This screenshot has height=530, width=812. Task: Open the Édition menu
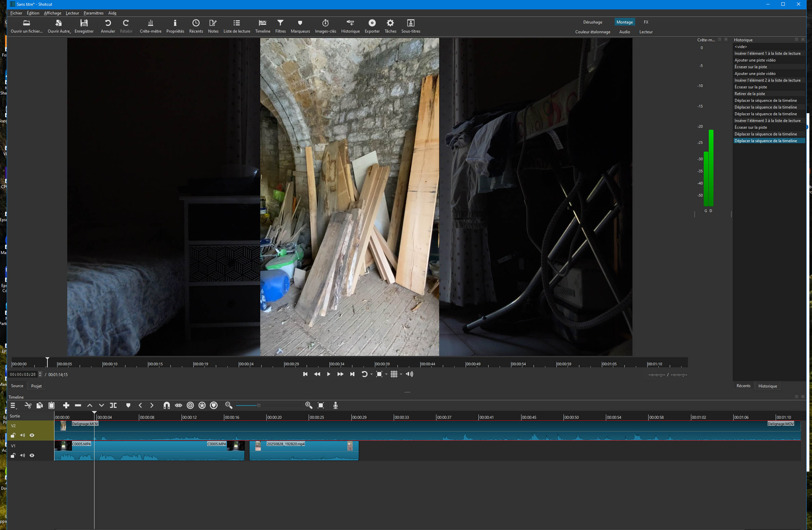[x=33, y=13]
